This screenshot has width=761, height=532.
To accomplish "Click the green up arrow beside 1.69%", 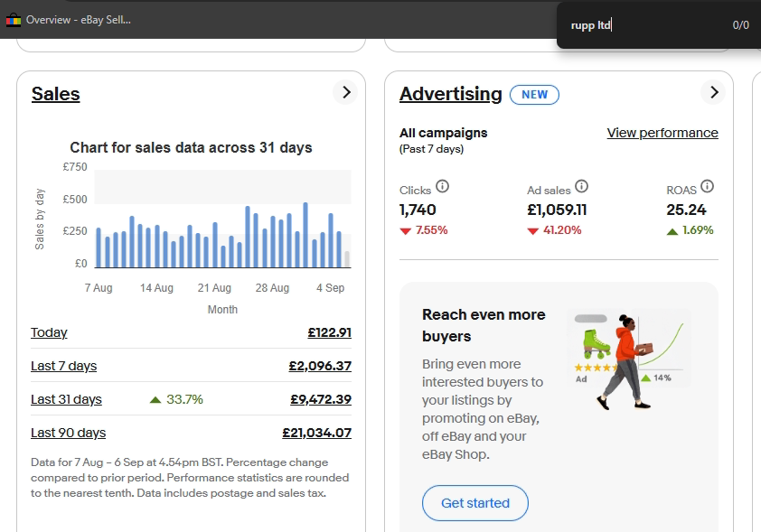I will pyautogui.click(x=672, y=231).
